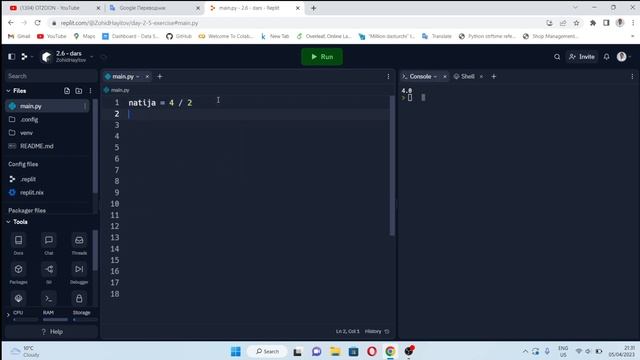640x360 pixels.
Task: Open the Chat tool
Action: 49,244
